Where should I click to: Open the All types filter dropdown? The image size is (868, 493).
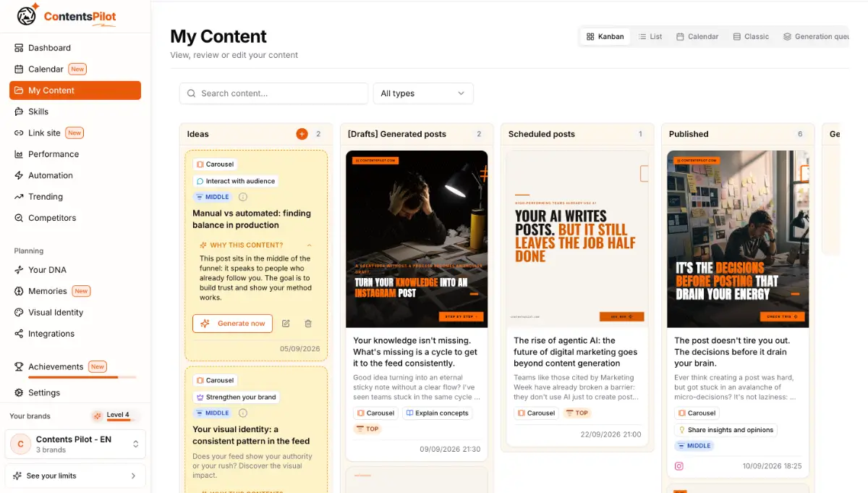[x=423, y=93]
